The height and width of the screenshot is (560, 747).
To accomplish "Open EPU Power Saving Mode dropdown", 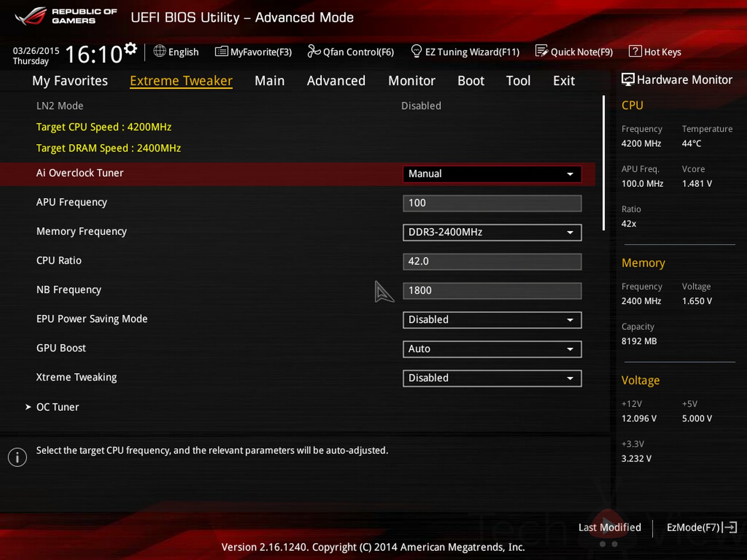I will [x=492, y=320].
